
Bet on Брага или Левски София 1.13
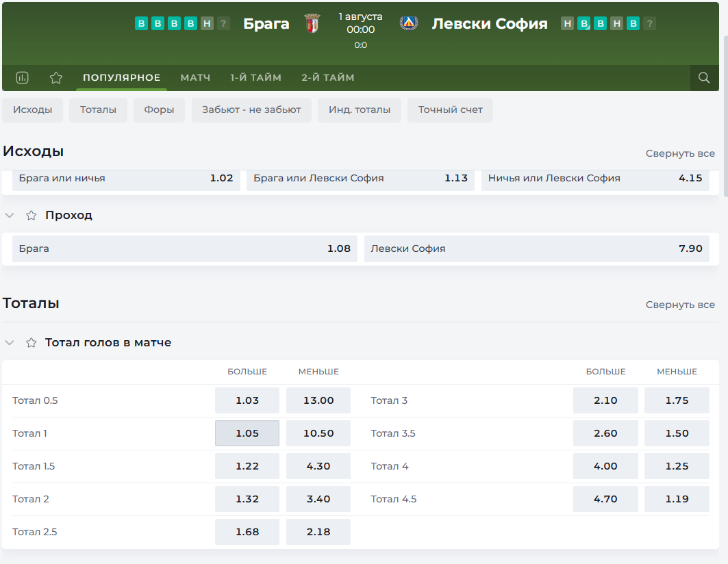(361, 180)
